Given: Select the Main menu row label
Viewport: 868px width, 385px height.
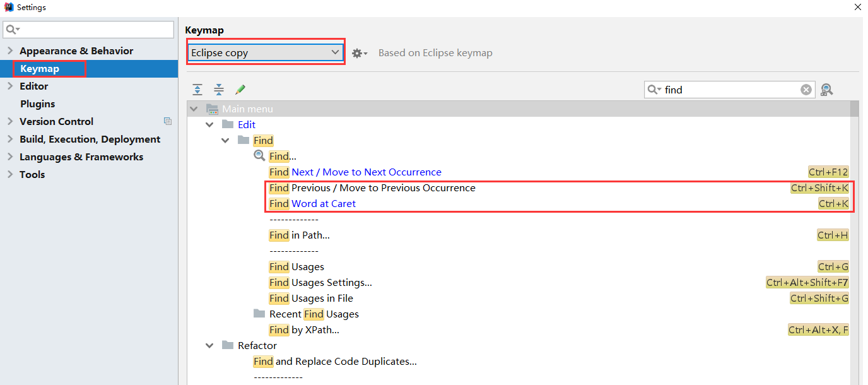Looking at the screenshot, I should [x=247, y=109].
